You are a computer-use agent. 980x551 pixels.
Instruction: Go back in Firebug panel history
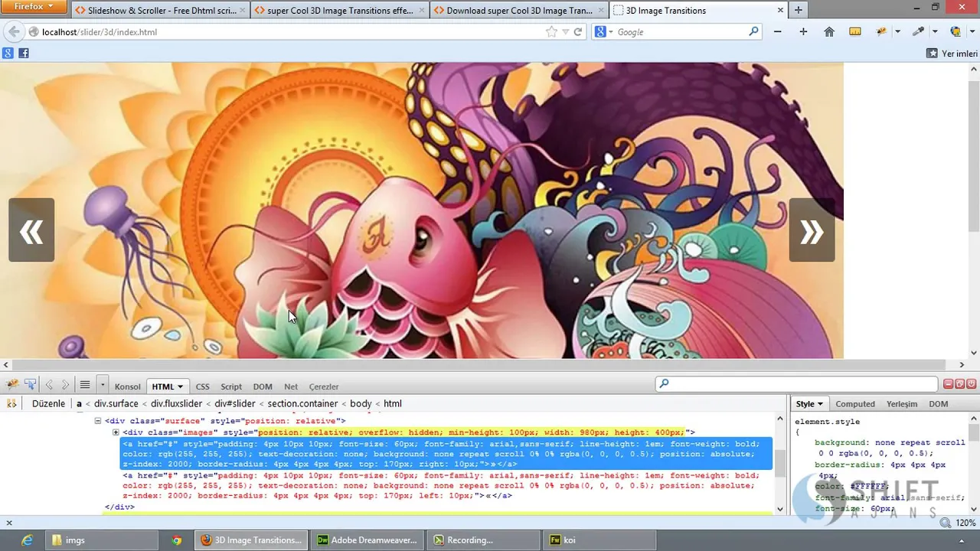[49, 385]
